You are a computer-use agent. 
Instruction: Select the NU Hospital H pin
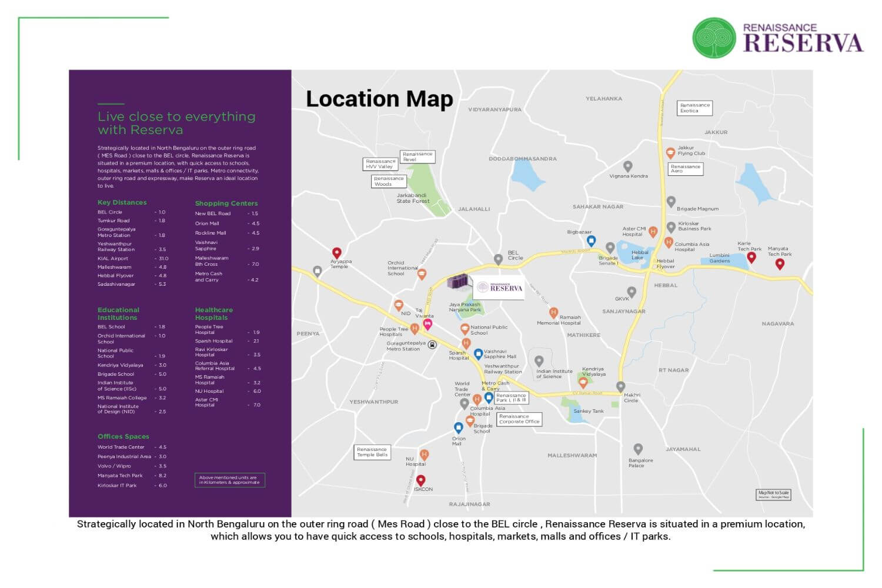(x=424, y=455)
